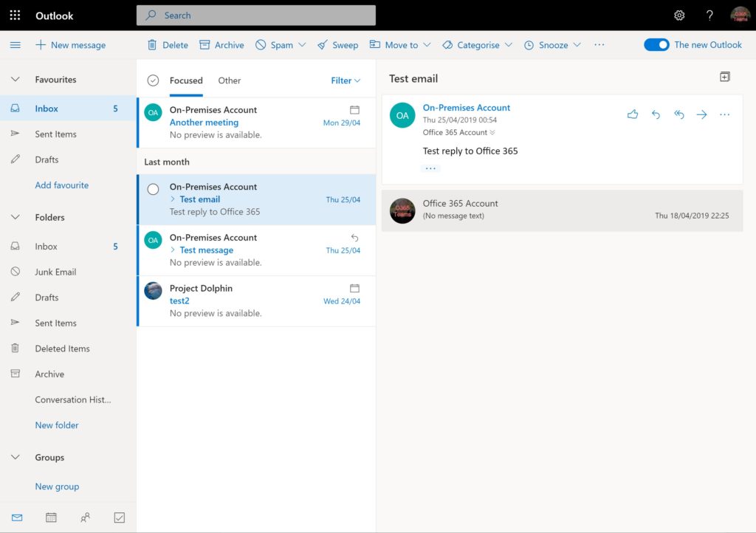
Task: Switch to Mail module icon
Action: tap(17, 517)
